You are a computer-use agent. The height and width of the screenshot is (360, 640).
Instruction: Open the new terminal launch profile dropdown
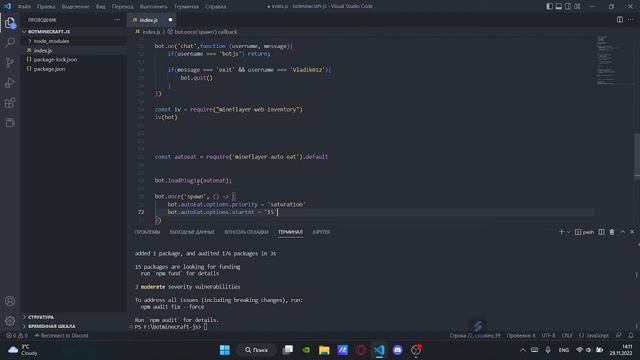(568, 232)
